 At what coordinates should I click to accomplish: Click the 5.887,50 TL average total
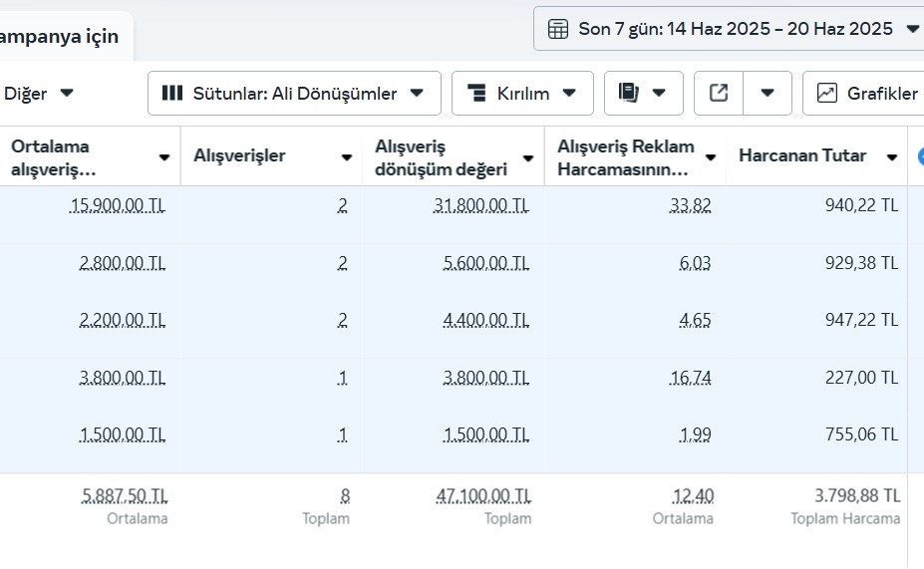point(125,496)
